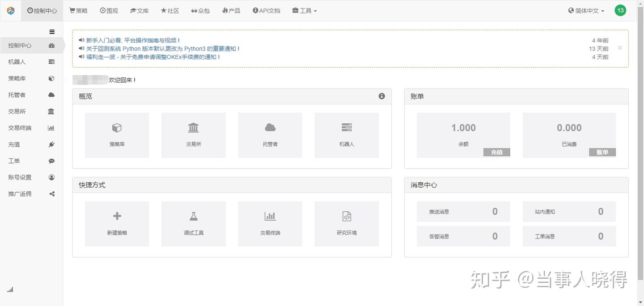Select the 机器人 robot icon in sidebar
Screen dimensions: 644x306
click(51, 62)
